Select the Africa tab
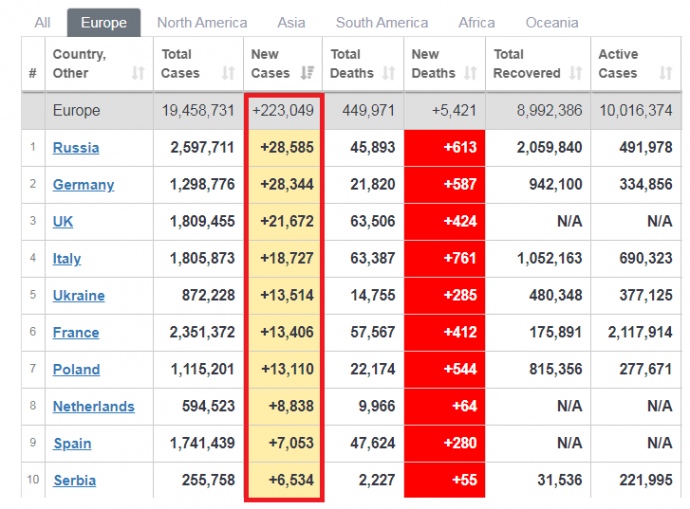 point(476,22)
